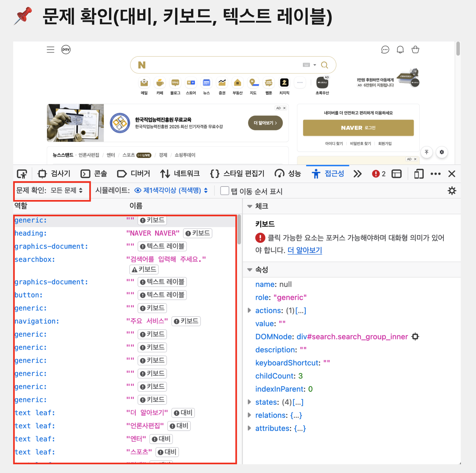Viewport: 476px width, 473px height.
Task: Click the search magnifier icon
Action: 325,65
